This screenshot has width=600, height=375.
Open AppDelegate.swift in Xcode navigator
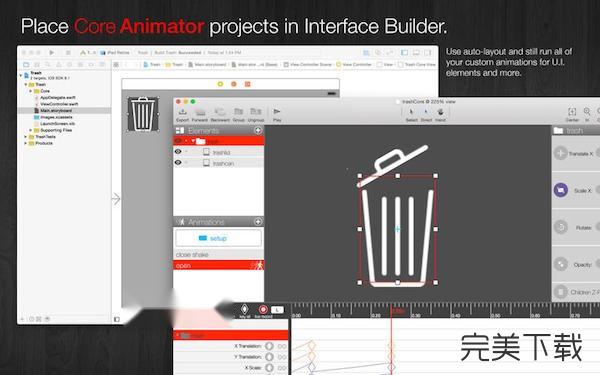tap(58, 97)
